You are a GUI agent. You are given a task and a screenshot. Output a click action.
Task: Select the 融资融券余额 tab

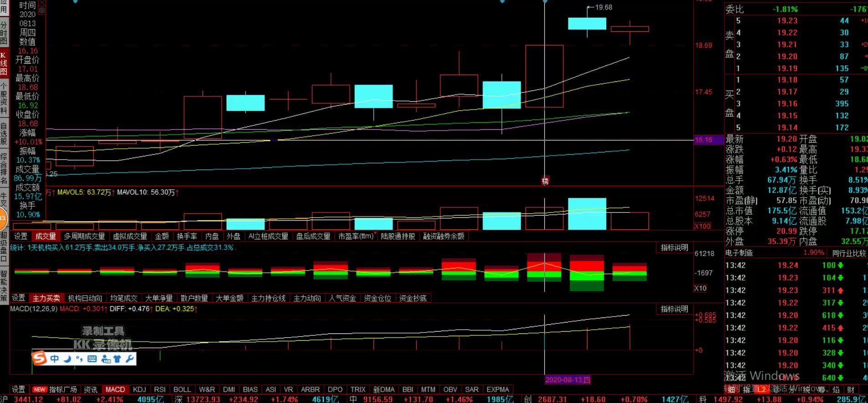(444, 236)
